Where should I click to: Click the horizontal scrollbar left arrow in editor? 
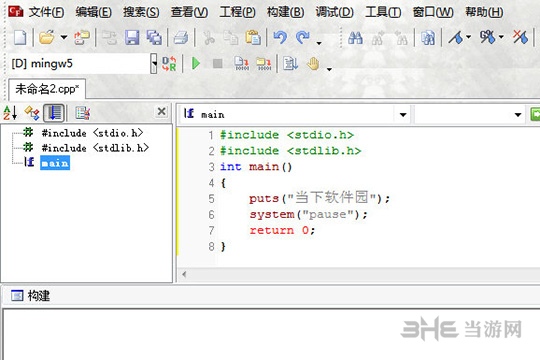[184, 275]
